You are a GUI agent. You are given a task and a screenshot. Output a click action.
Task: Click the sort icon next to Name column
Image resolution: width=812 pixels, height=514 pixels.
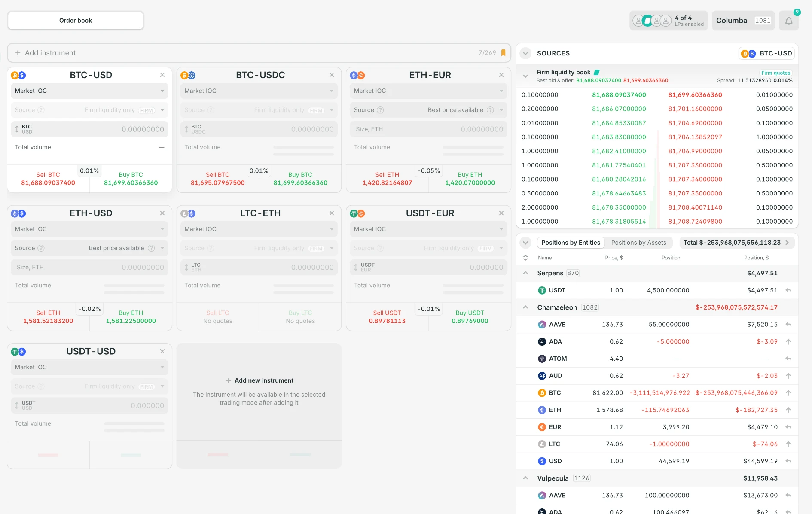tap(525, 258)
